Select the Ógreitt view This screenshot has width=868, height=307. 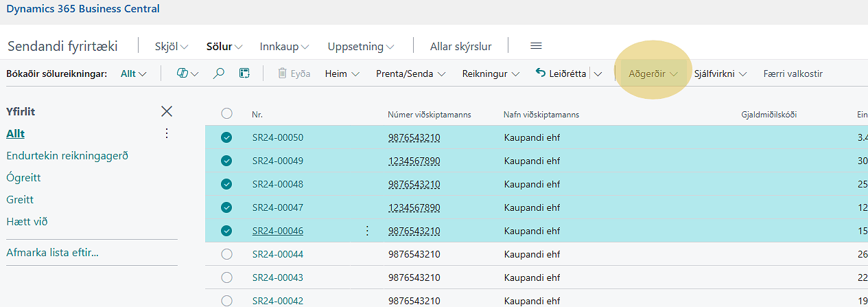click(x=23, y=177)
